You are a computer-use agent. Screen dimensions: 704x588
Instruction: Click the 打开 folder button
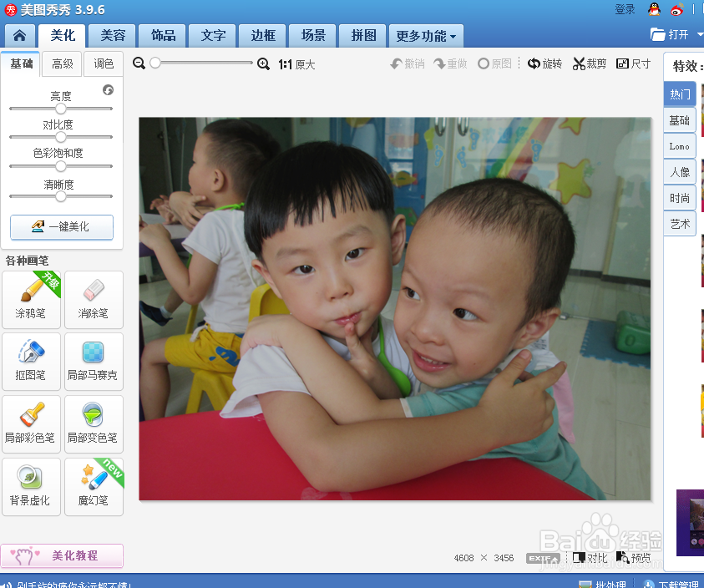(670, 34)
